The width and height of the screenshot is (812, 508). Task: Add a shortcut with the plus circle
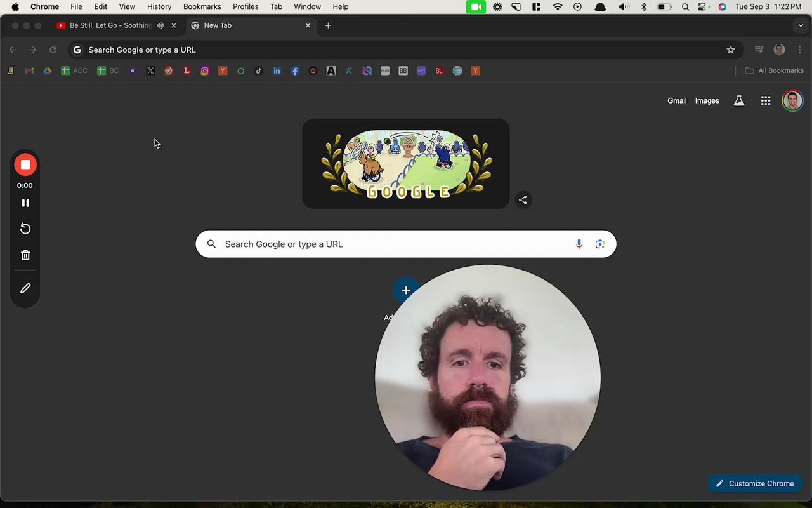(406, 290)
